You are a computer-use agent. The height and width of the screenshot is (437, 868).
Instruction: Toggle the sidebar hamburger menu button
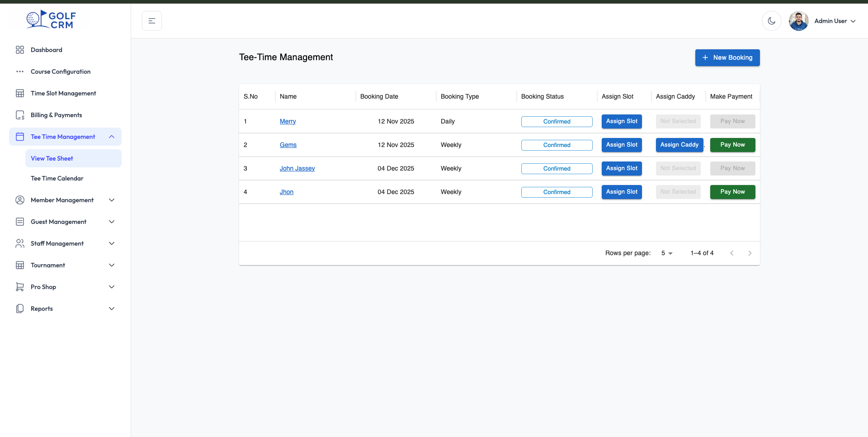tap(152, 21)
